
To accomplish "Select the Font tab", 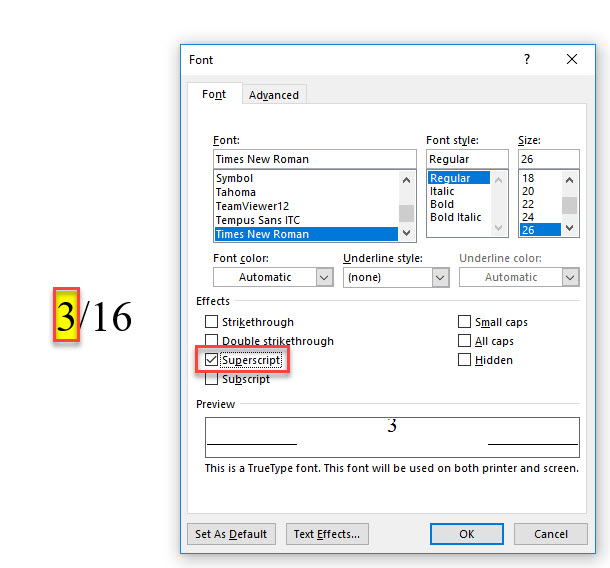I will [x=214, y=94].
